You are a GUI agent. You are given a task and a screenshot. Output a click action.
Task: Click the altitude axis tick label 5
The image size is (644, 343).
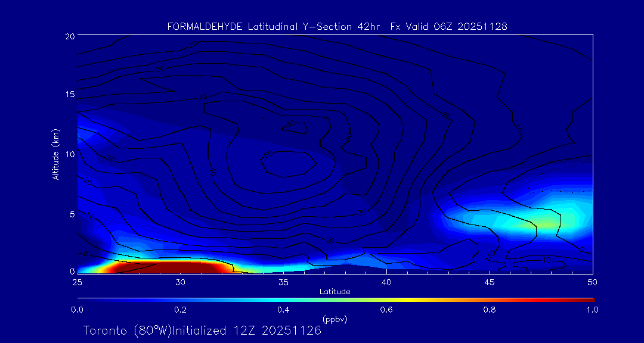72,214
